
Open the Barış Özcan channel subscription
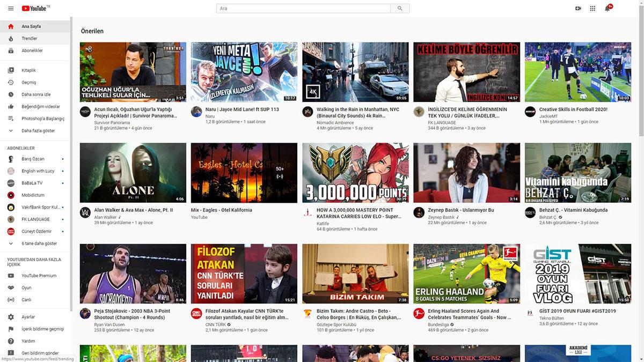pyautogui.click(x=33, y=159)
